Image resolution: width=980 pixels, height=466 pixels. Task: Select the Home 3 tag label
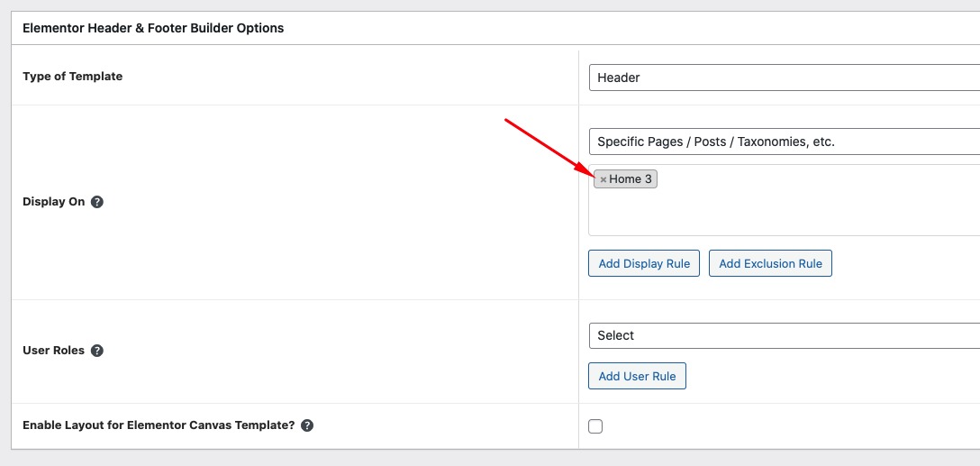(631, 179)
